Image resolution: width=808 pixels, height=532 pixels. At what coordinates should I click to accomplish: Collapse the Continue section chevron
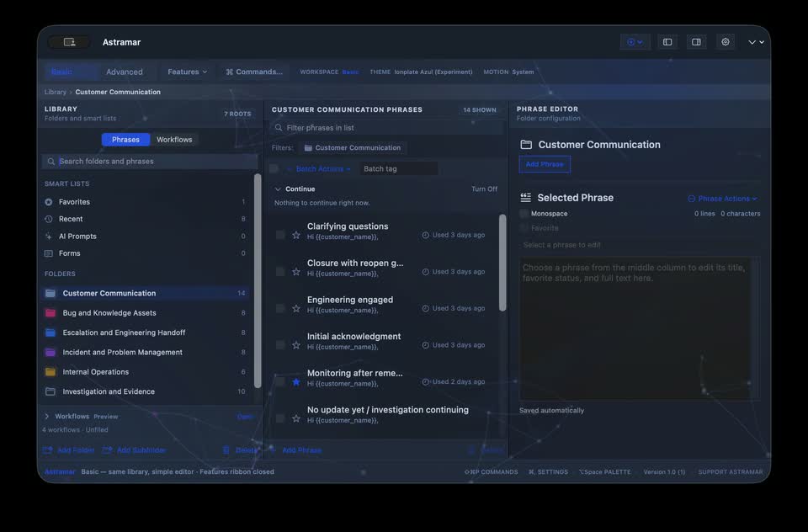278,189
